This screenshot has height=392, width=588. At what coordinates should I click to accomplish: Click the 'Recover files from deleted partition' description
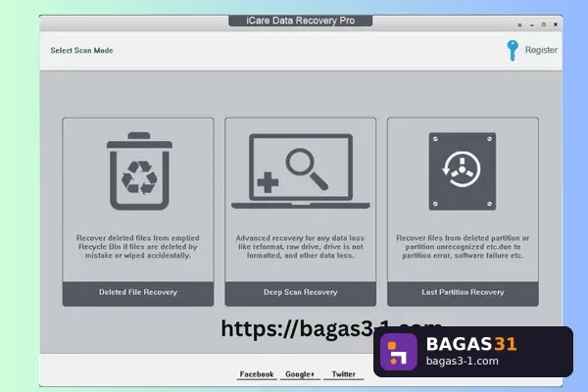coord(463,247)
